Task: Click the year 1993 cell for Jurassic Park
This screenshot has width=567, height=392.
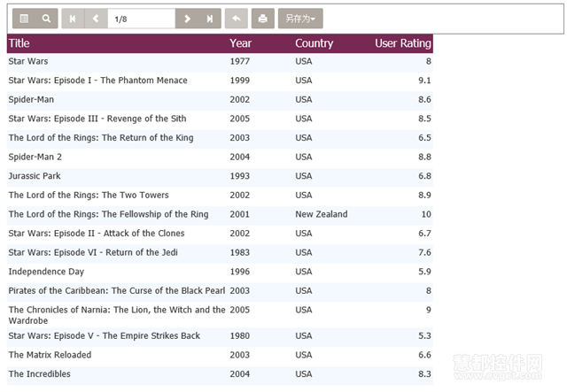Action: [240, 176]
